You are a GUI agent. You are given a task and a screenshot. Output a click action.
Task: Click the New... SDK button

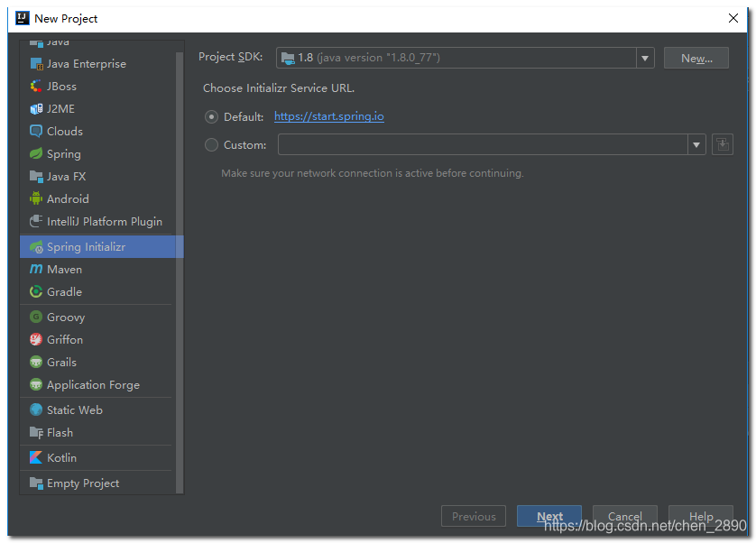click(x=696, y=58)
